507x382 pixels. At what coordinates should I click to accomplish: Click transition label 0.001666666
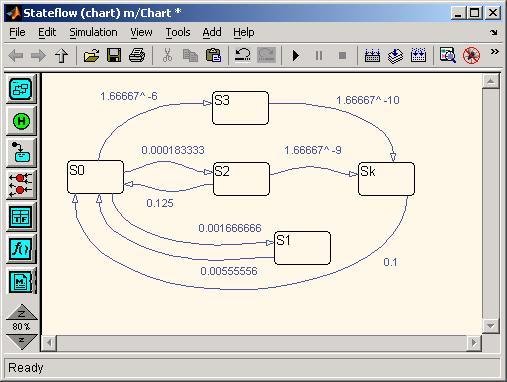click(230, 228)
